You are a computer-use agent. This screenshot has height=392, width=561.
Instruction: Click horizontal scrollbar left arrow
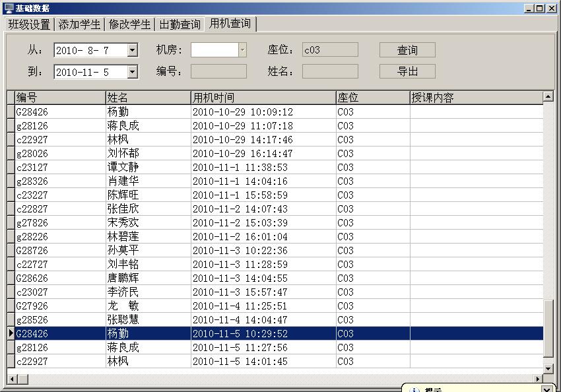(x=12, y=379)
